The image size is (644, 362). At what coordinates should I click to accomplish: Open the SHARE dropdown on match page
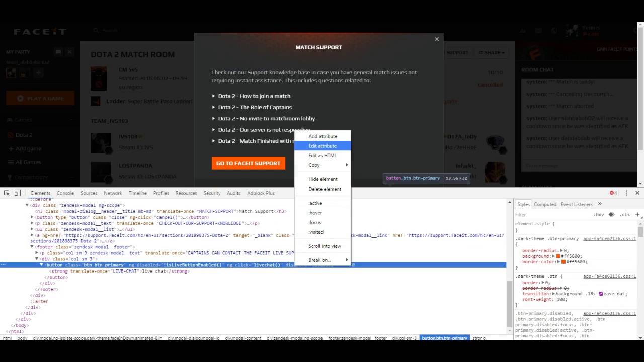[x=492, y=52]
